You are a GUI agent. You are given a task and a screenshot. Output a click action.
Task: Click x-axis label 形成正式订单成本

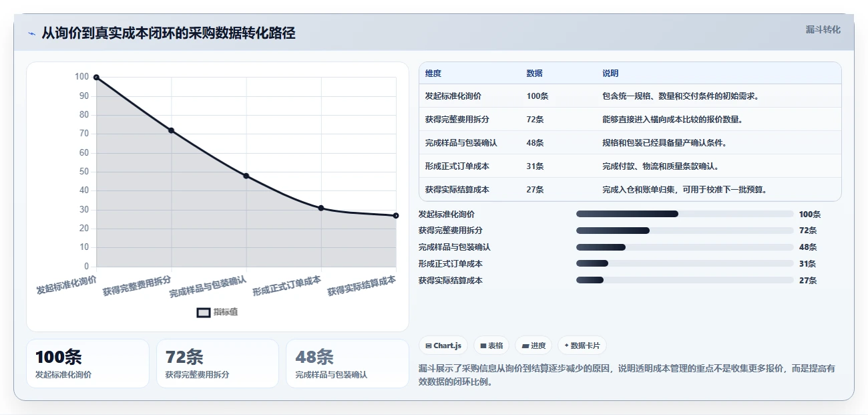pos(287,285)
